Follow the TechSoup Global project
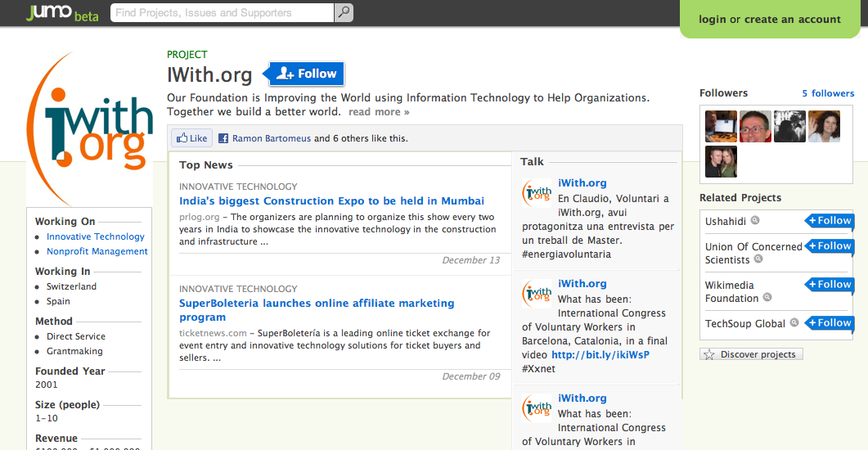This screenshot has width=868, height=450. coord(829,323)
